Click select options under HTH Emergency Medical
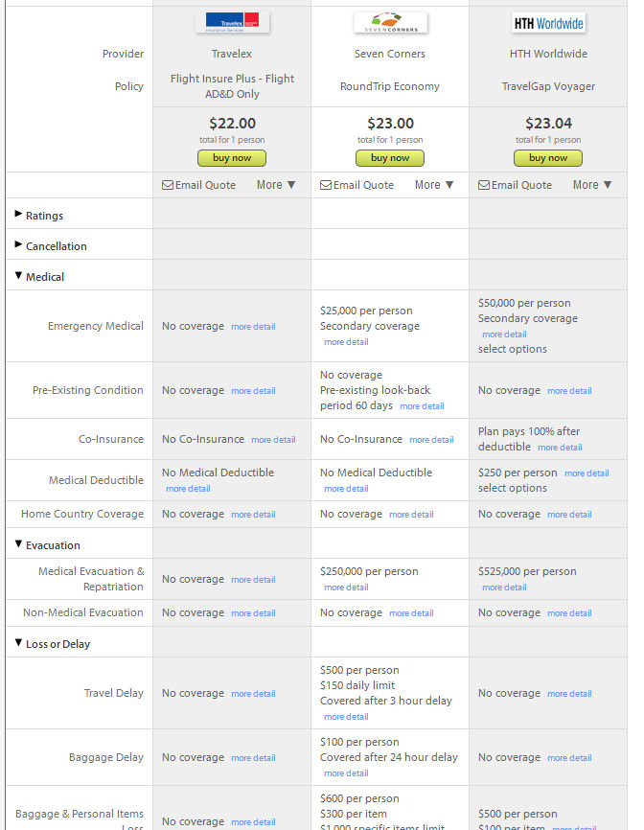 [x=513, y=349]
